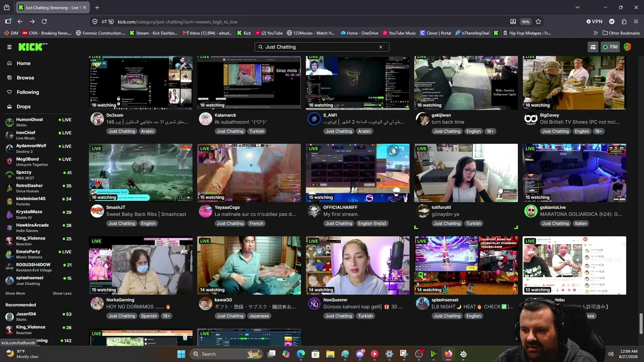Open the green shield icon in Kick header

tap(627, 47)
